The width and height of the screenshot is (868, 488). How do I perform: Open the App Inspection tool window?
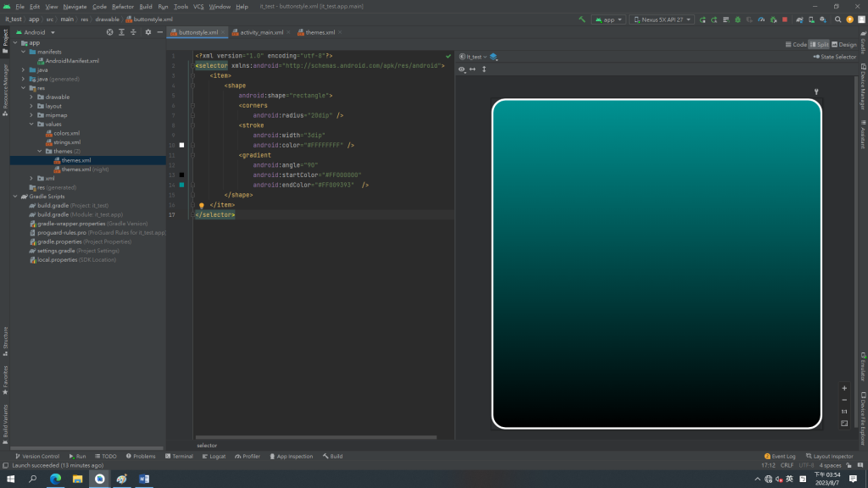tap(291, 457)
